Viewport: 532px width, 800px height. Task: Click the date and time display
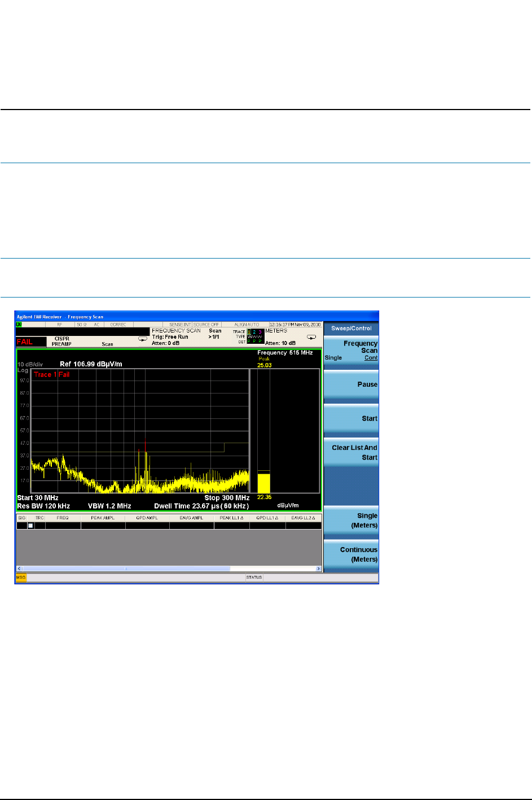point(295,325)
